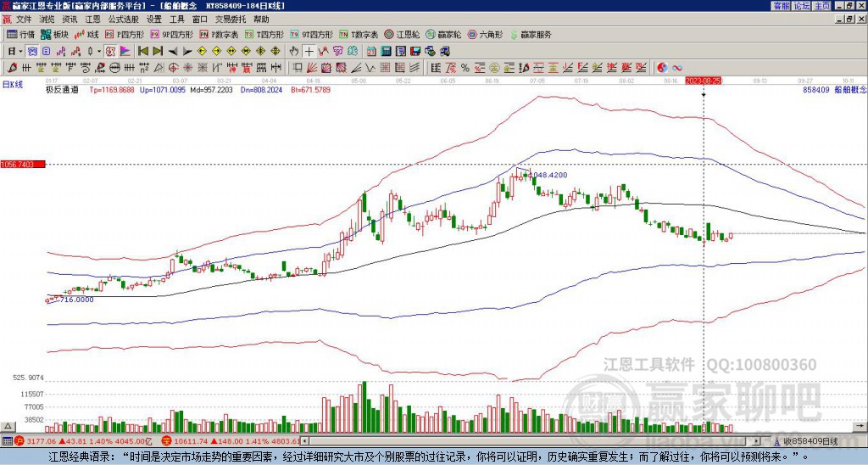Open the 江恩 menu

92,20
